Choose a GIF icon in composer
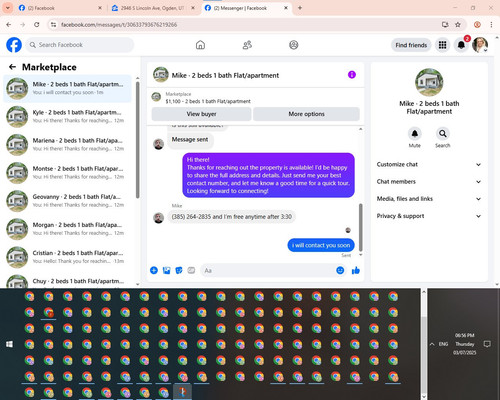Screen dimensions: 500x400 (x=191, y=270)
